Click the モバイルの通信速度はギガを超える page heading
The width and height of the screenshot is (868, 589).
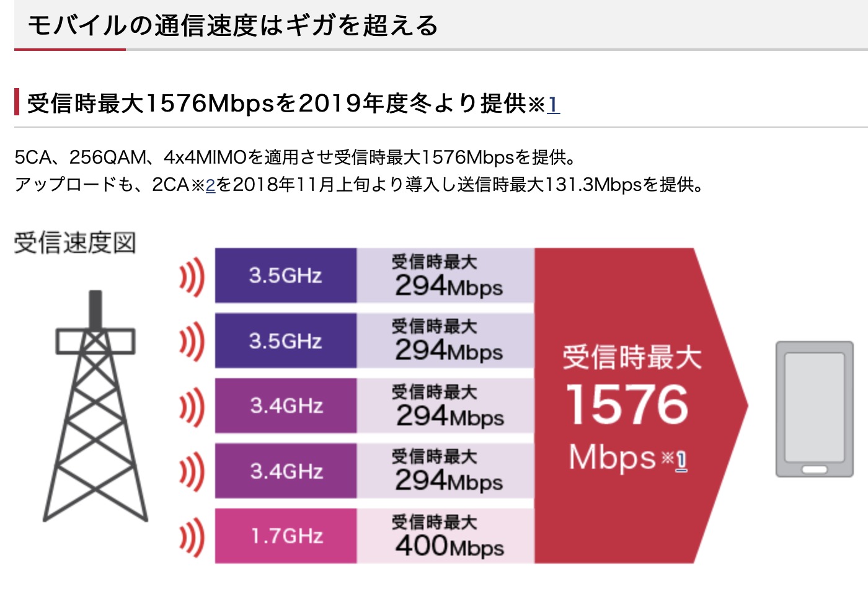click(233, 26)
